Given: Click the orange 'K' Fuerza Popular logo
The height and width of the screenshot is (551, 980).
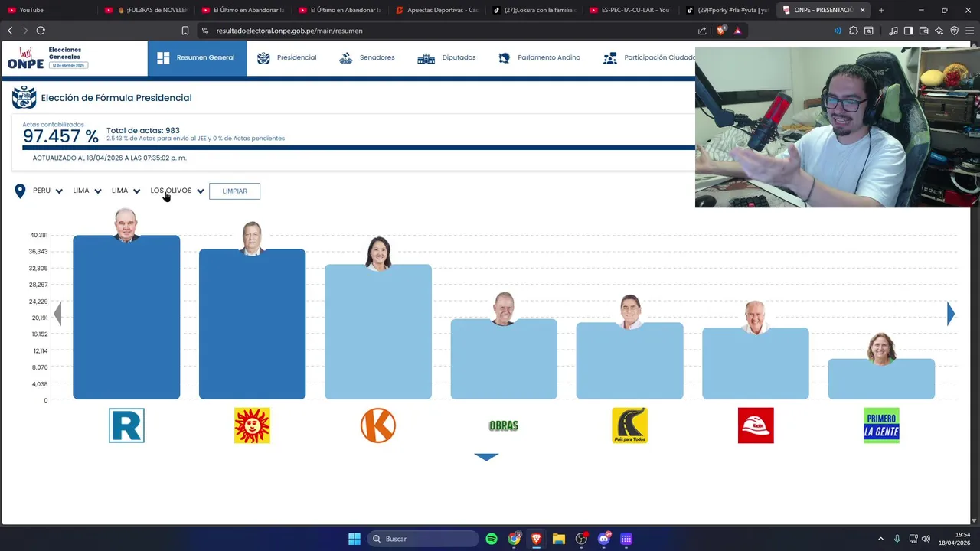Looking at the screenshot, I should (x=378, y=425).
